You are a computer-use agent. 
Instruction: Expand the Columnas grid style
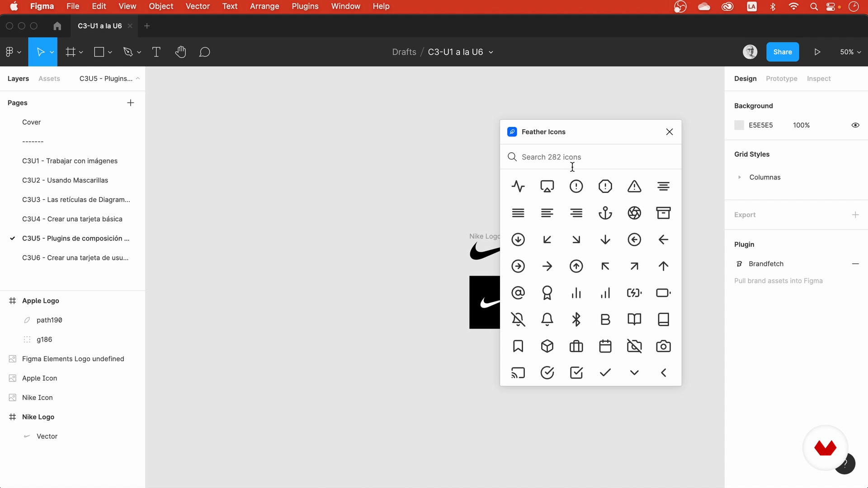740,177
